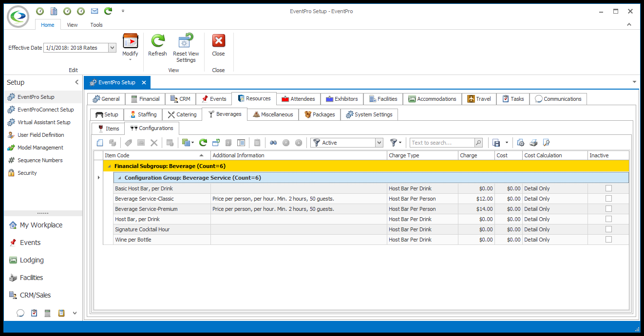The width and height of the screenshot is (644, 336).
Task: Click the envelope mail icon in quick access toolbar
Action: click(95, 11)
